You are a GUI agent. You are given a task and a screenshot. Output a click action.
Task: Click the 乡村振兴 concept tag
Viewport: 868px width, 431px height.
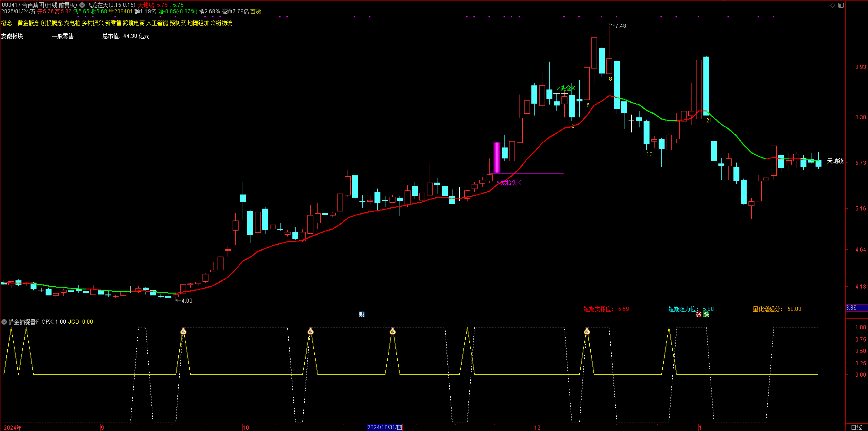[x=93, y=23]
